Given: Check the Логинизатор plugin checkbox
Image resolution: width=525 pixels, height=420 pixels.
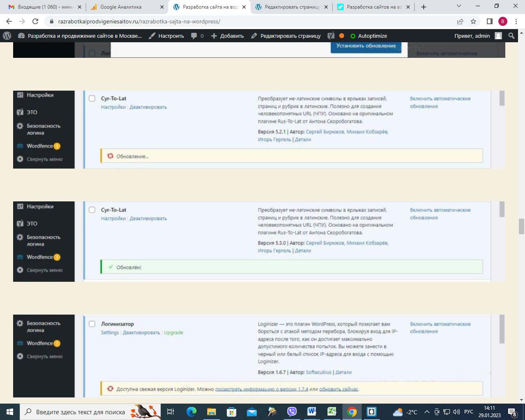Looking at the screenshot, I should click(x=92, y=324).
